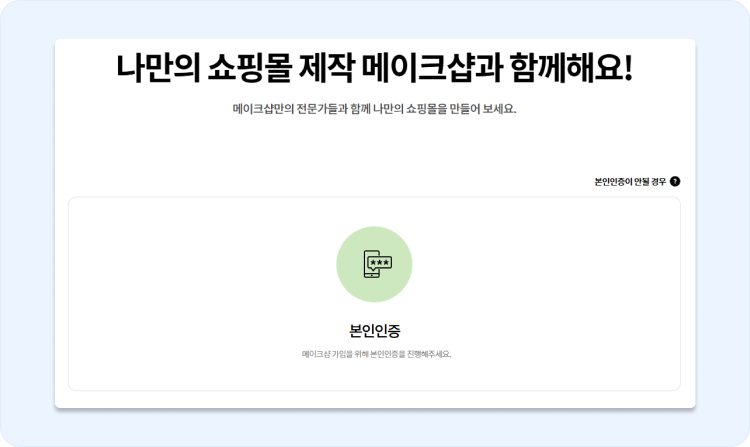Click the green circle's left edge
The image size is (750, 447).
[x=340, y=264]
